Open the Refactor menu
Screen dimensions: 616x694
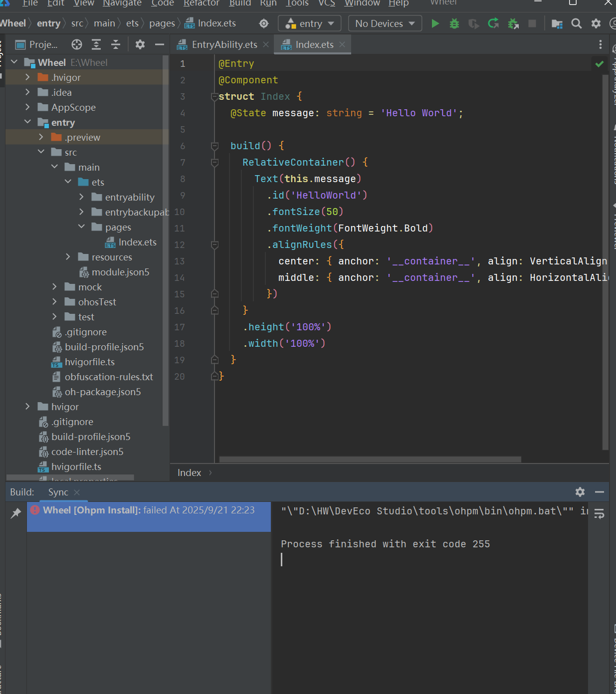point(201,3)
